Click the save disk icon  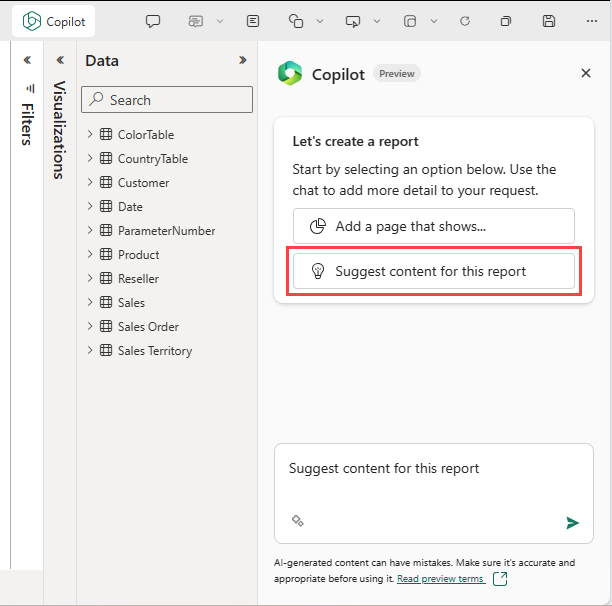click(x=549, y=21)
